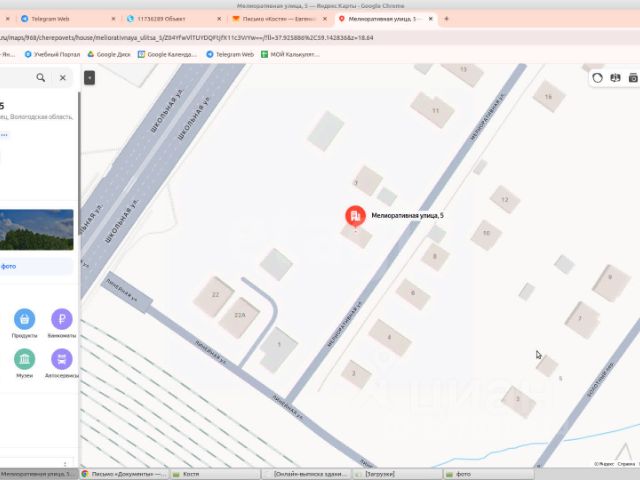
Task: Open the Автосервисы category icon
Action: [x=62, y=359]
